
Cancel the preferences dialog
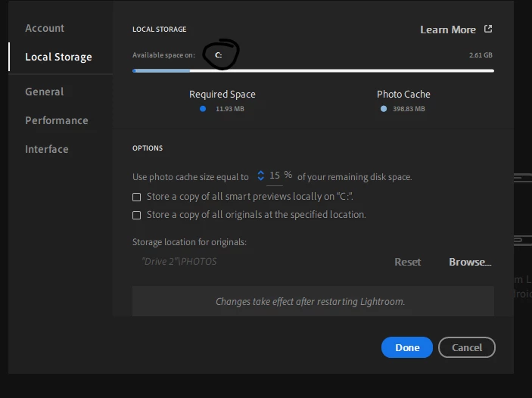(x=467, y=347)
